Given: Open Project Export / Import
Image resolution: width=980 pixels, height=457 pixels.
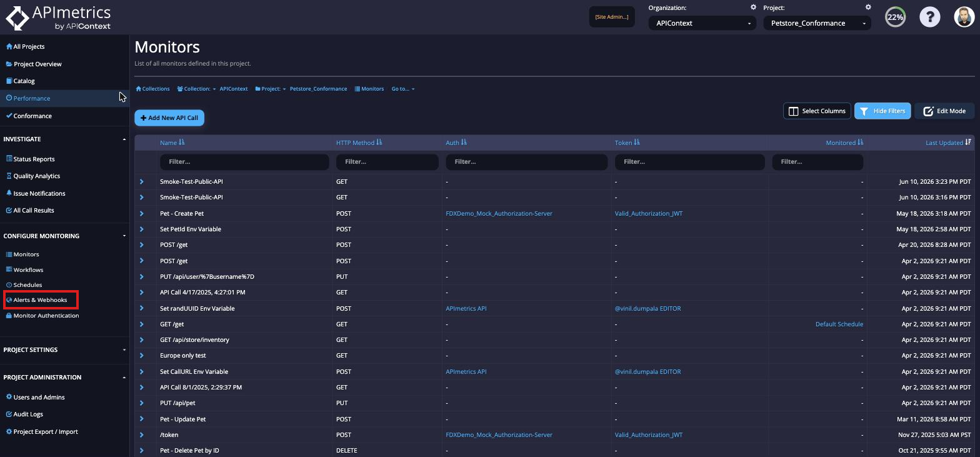Looking at the screenshot, I should pos(42,431).
